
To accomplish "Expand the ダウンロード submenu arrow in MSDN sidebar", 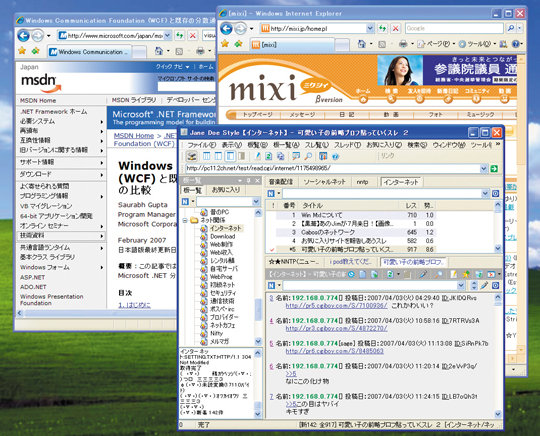I will pyautogui.click(x=102, y=175).
